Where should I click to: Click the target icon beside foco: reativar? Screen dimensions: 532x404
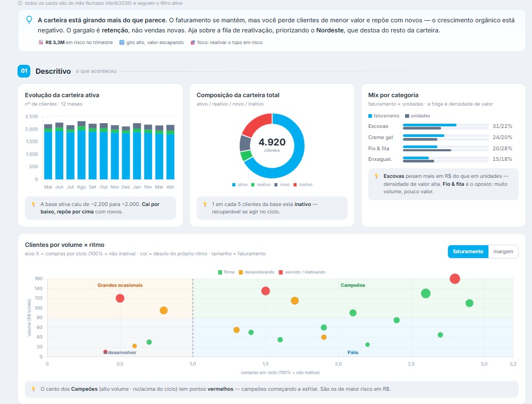(x=193, y=42)
